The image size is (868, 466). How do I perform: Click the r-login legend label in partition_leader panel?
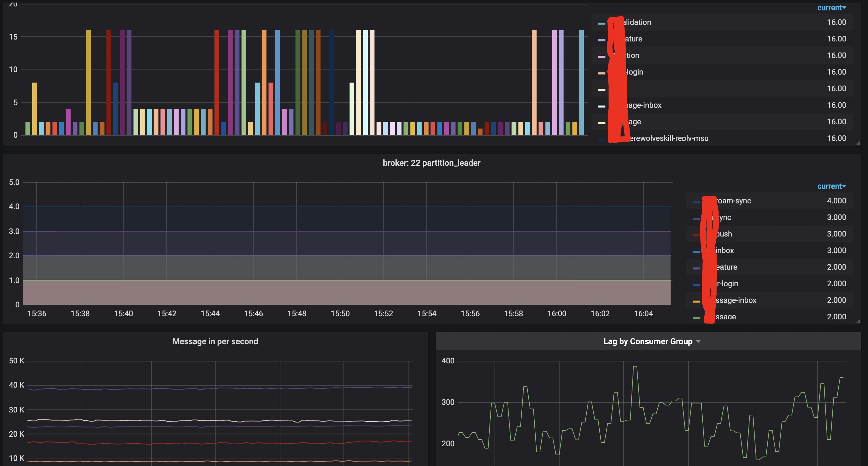727,284
